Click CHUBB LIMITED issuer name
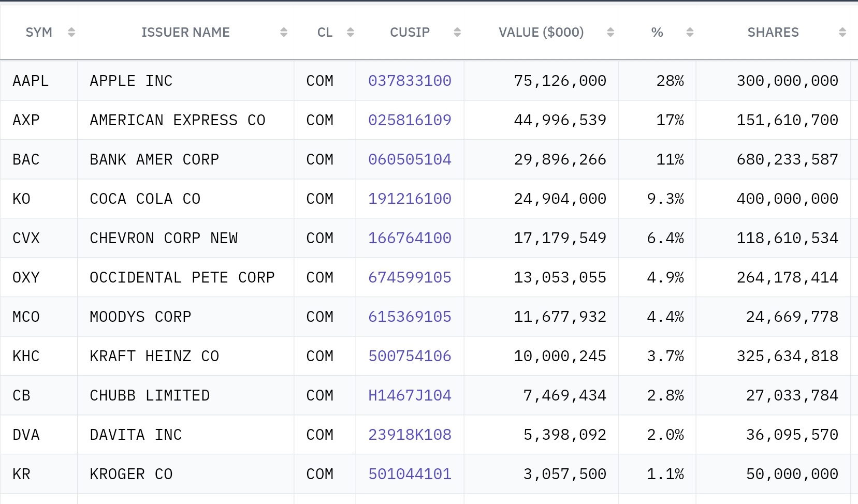This screenshot has height=504, width=858. tap(150, 395)
